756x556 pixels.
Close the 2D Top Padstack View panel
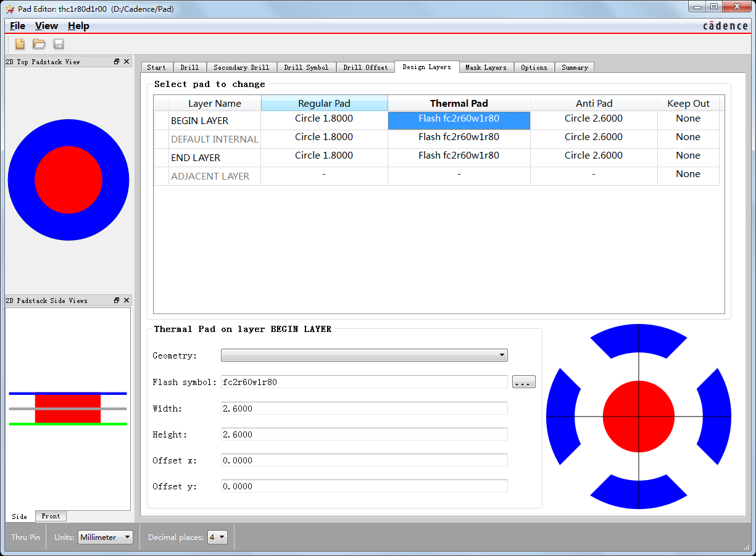pos(127,62)
